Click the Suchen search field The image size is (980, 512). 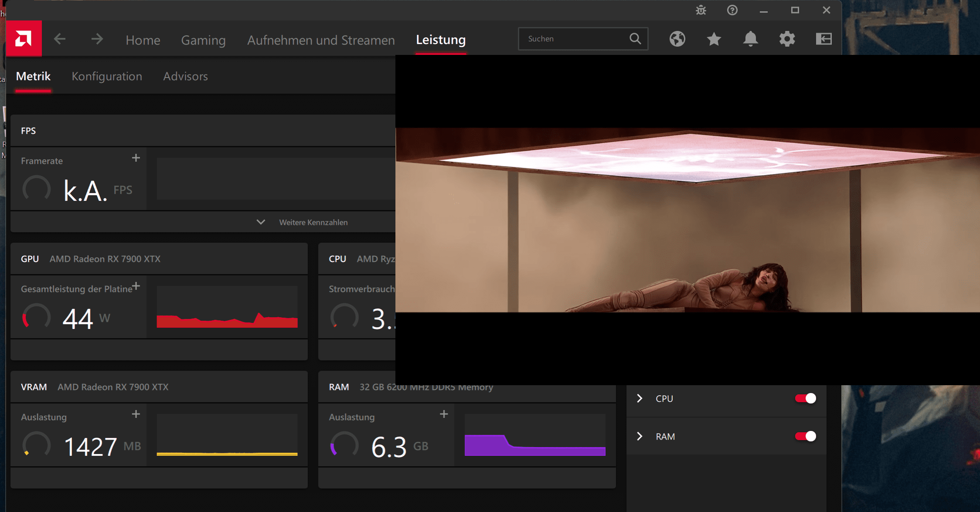575,39
